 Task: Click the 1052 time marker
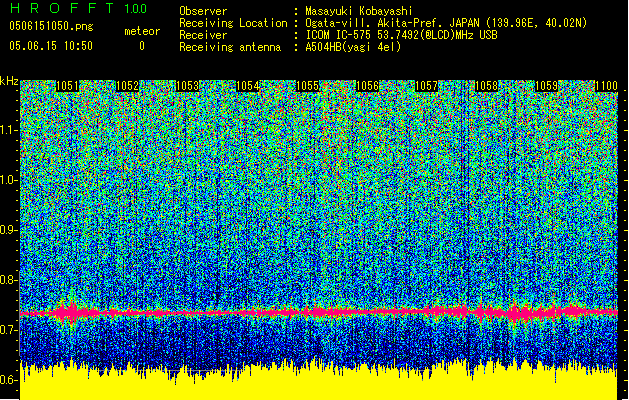[127, 86]
